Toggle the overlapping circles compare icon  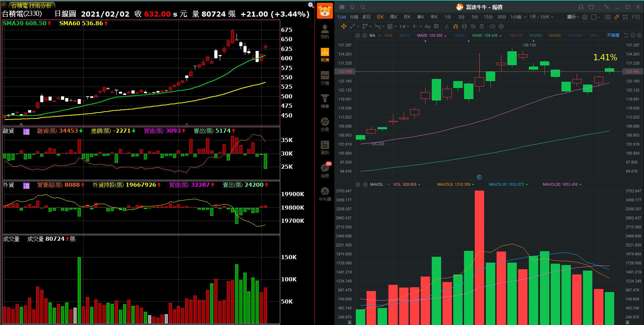492,26
